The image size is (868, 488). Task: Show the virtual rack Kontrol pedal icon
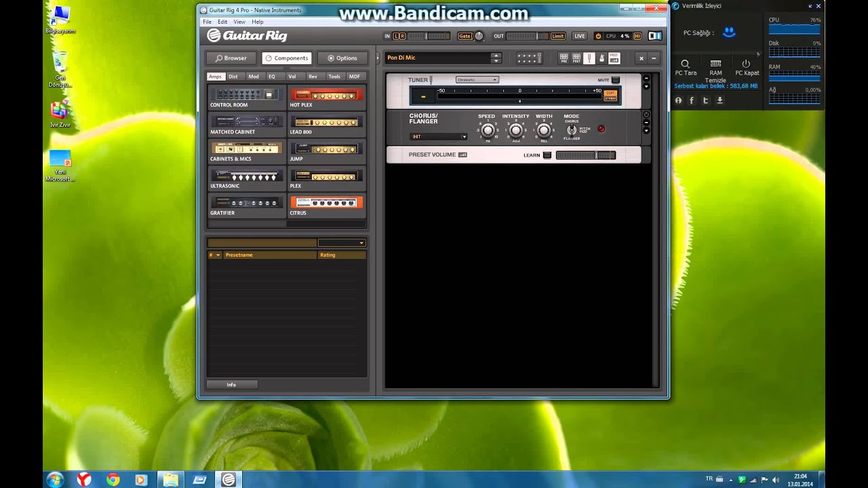[529, 58]
